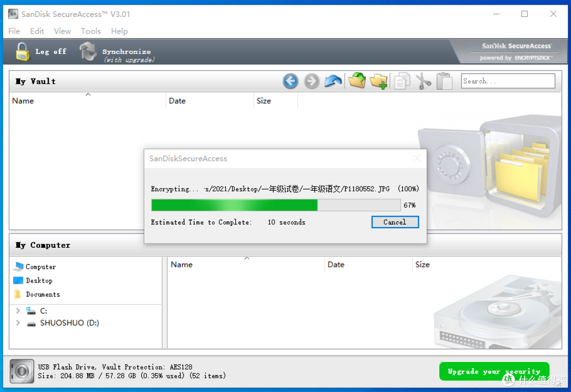Screen dimensions: 571x392
Task: Click the vault Search field
Action: click(508, 81)
